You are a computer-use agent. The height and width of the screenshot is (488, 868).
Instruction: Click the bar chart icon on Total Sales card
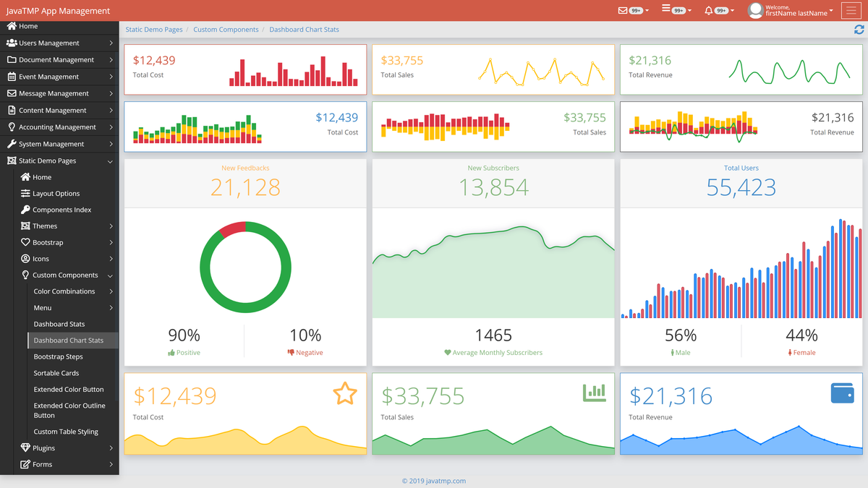[x=594, y=391]
